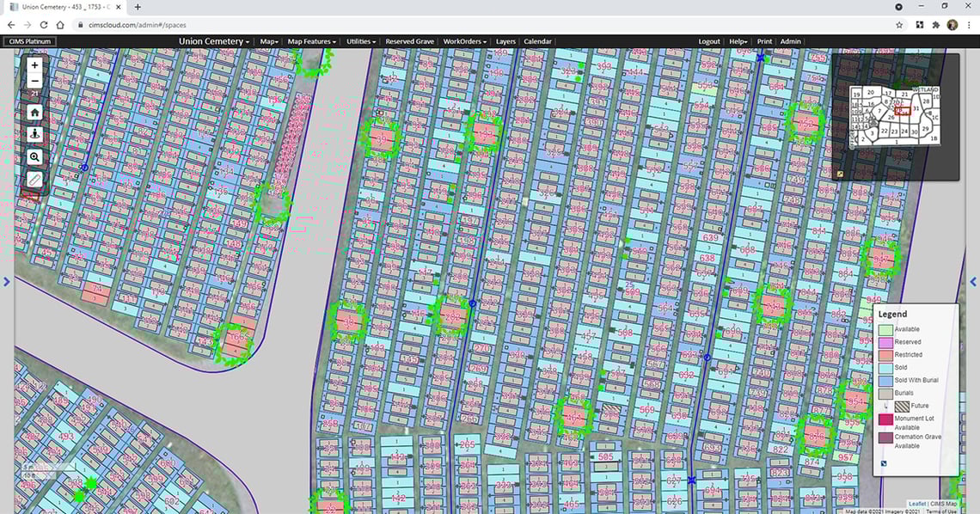980x514 pixels.
Task: Expand the Utilities menu
Action: 361,41
